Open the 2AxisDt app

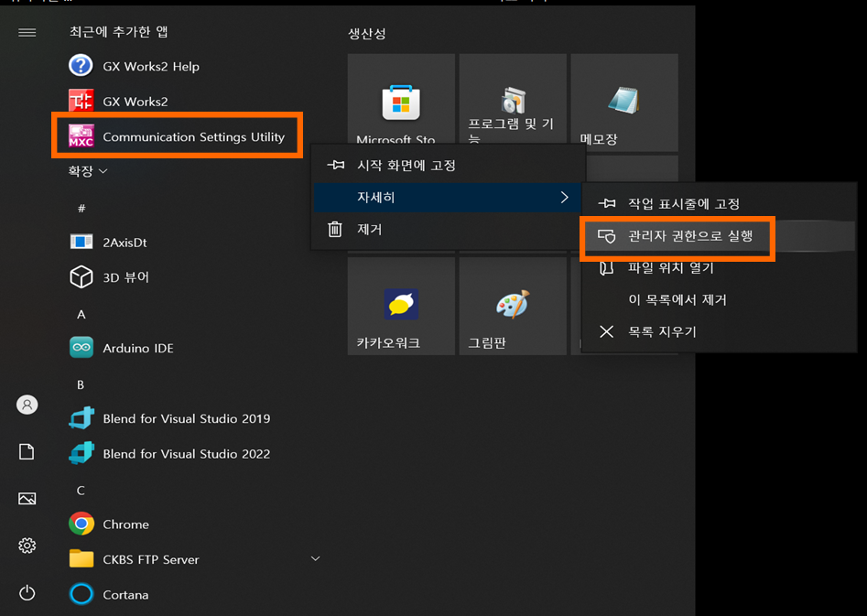108,243
